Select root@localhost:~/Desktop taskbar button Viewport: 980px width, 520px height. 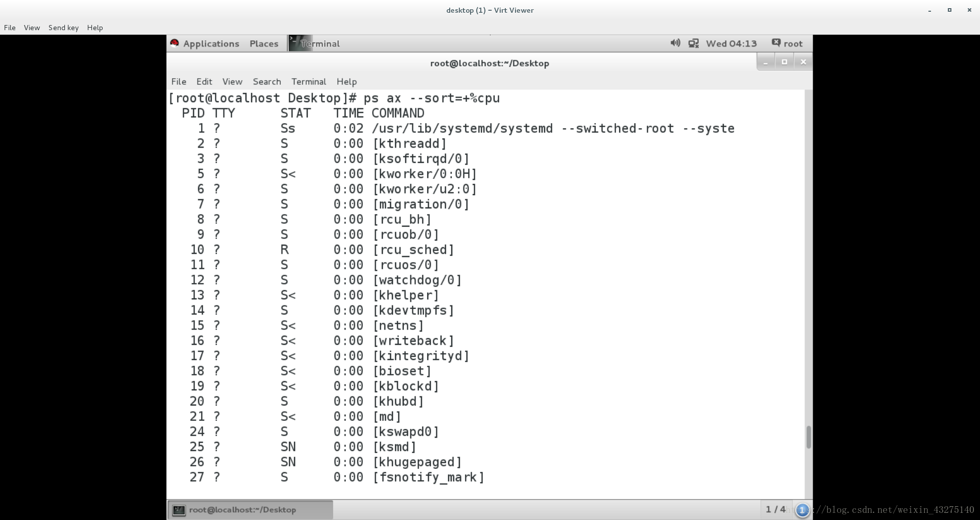(x=250, y=509)
